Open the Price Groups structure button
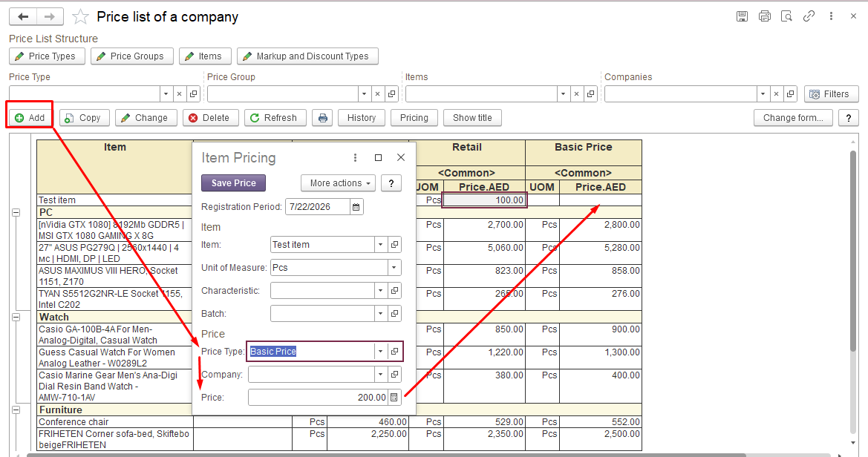 click(x=131, y=56)
